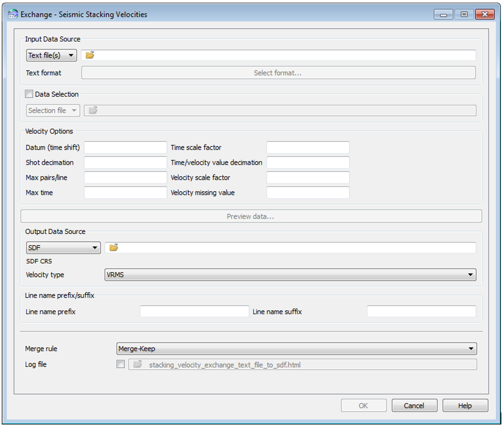Expand the SDF output source dropdown

point(63,248)
